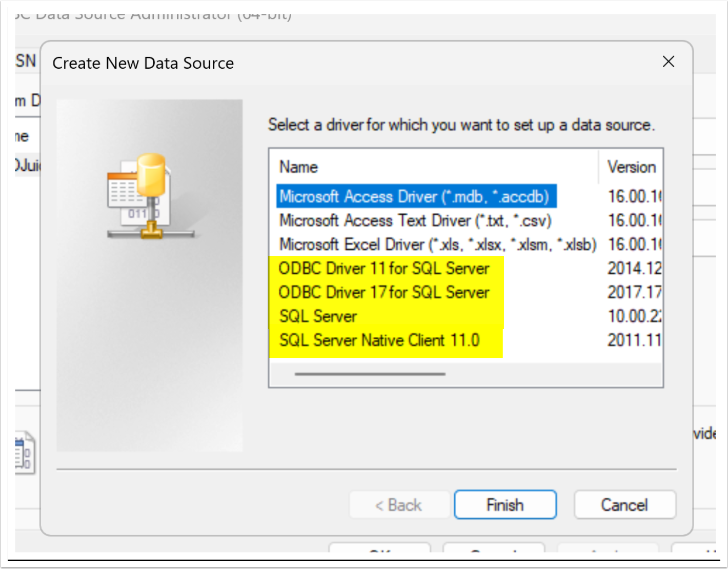This screenshot has height=569, width=728.
Task: Click the disabled Back button
Action: (399, 505)
